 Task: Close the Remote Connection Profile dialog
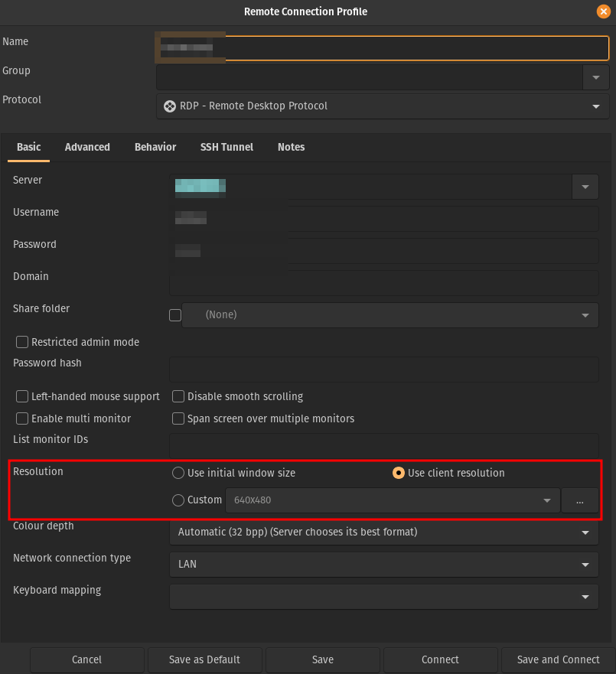604,11
